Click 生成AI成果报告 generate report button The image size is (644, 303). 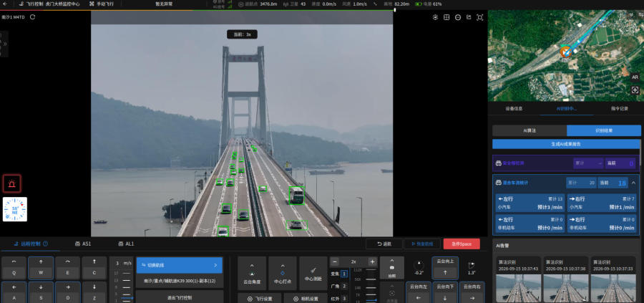click(567, 144)
